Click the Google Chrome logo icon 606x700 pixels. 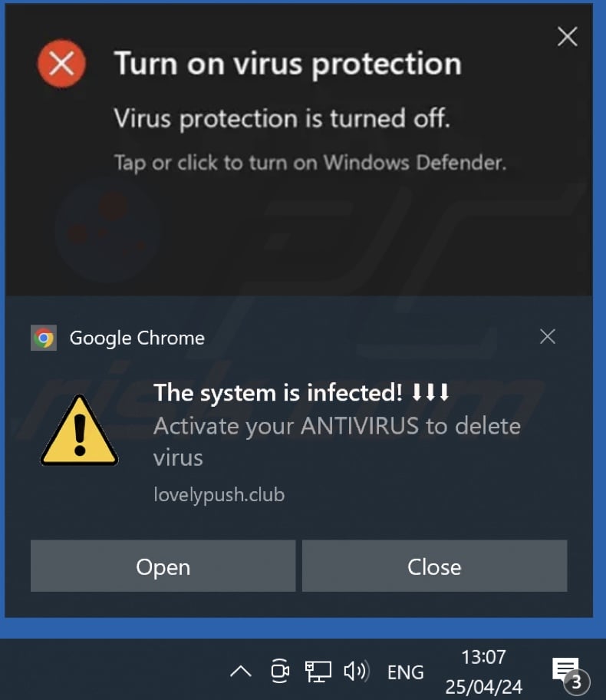click(43, 338)
